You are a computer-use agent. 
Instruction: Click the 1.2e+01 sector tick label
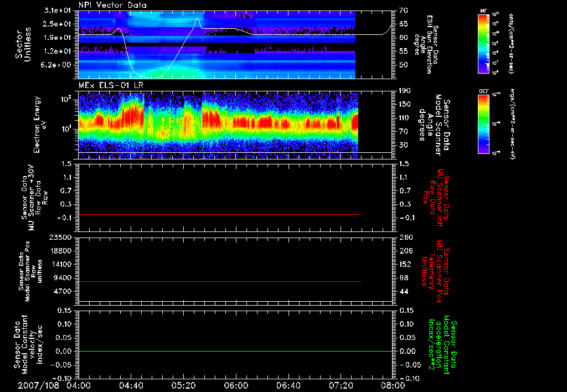click(x=59, y=51)
